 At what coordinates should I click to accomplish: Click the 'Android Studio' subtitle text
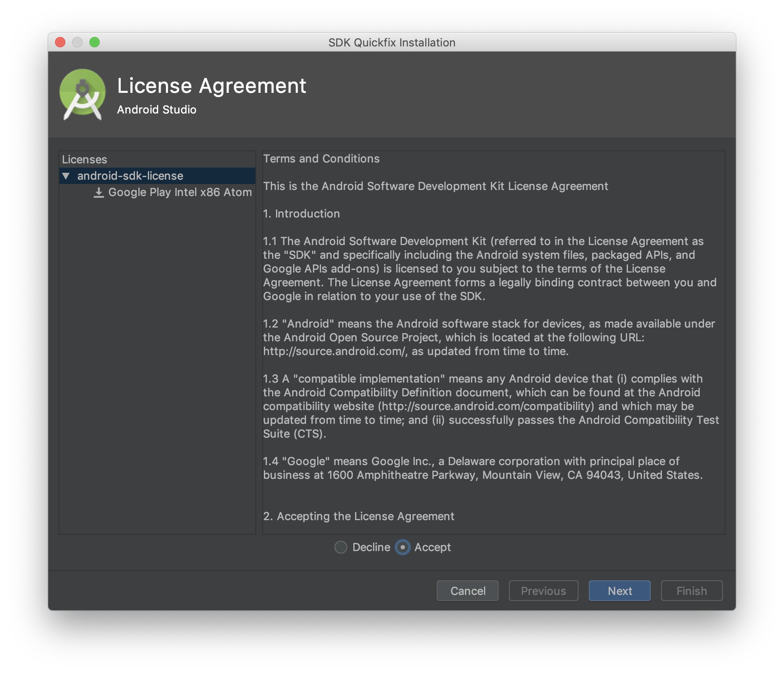pyautogui.click(x=156, y=110)
